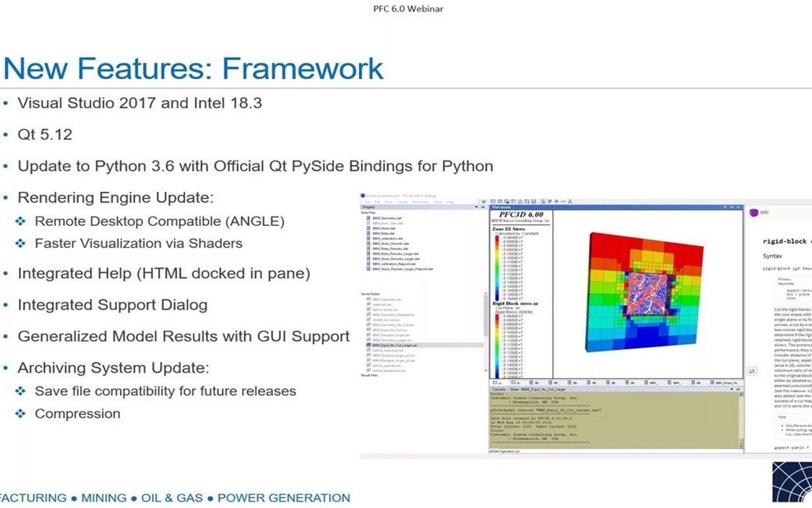
Task: Click the PFC3D 6.00 legend title
Action: (521, 214)
